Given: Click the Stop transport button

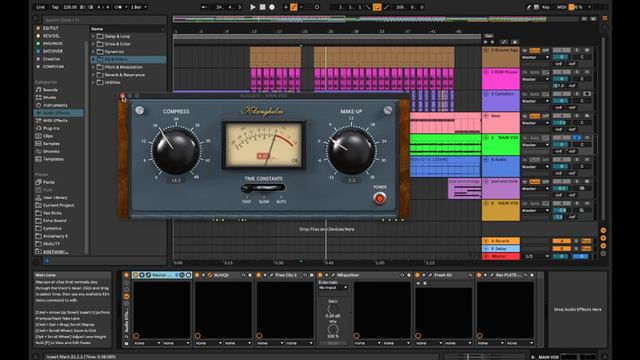Looking at the screenshot, I should click(262, 7).
